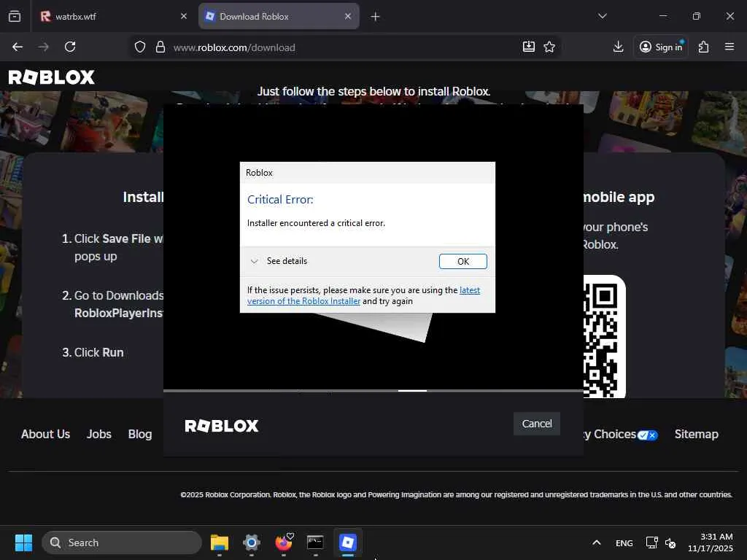This screenshot has height=560, width=747.
Task: Open Jobs footer link
Action: [99, 435]
